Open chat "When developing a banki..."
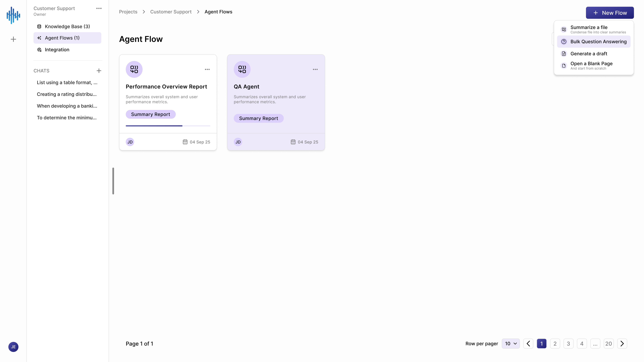The height and width of the screenshot is (362, 644). tap(67, 106)
